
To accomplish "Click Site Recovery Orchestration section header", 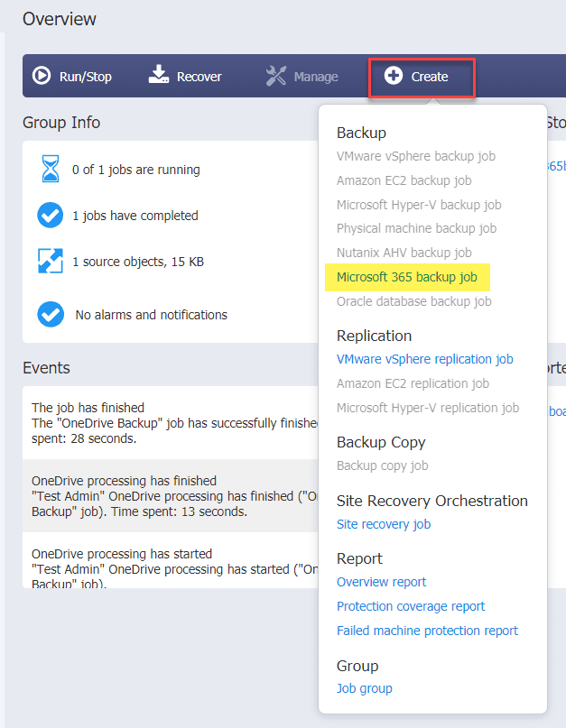I will click(432, 501).
